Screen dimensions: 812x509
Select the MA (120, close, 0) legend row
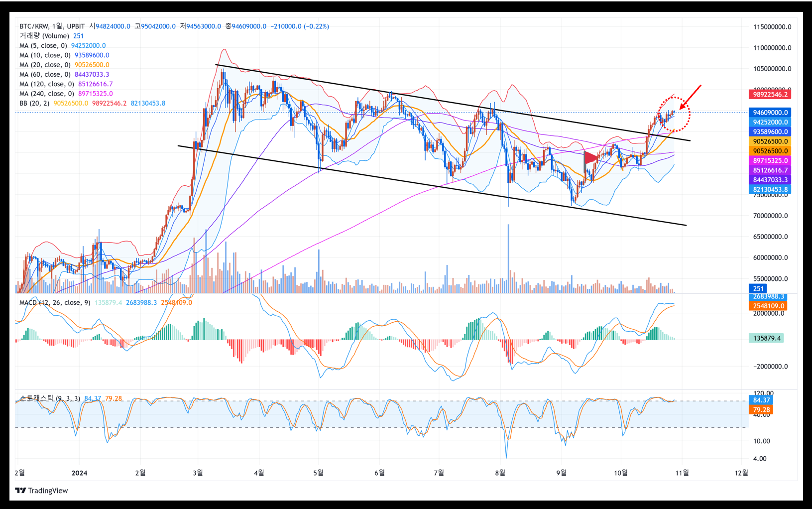[x=66, y=84]
